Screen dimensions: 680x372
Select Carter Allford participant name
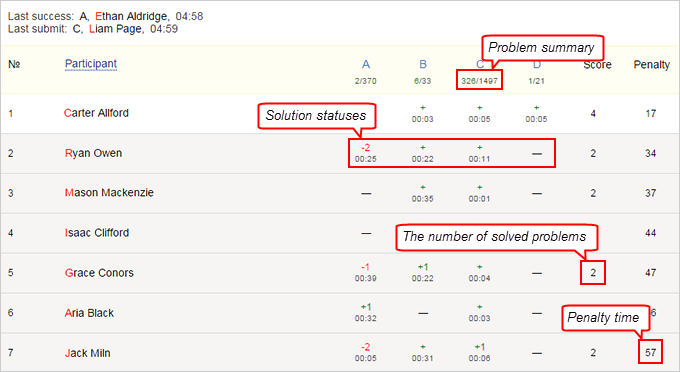[96, 113]
